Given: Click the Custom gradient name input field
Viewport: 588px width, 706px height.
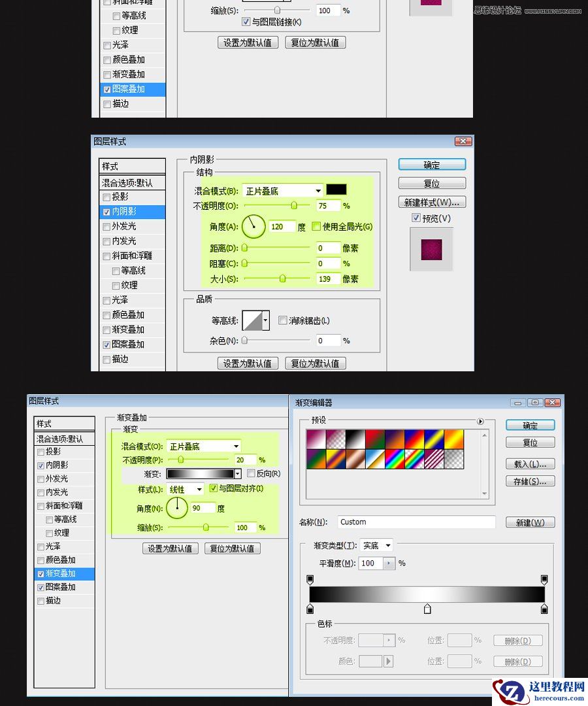Looking at the screenshot, I should [x=416, y=522].
